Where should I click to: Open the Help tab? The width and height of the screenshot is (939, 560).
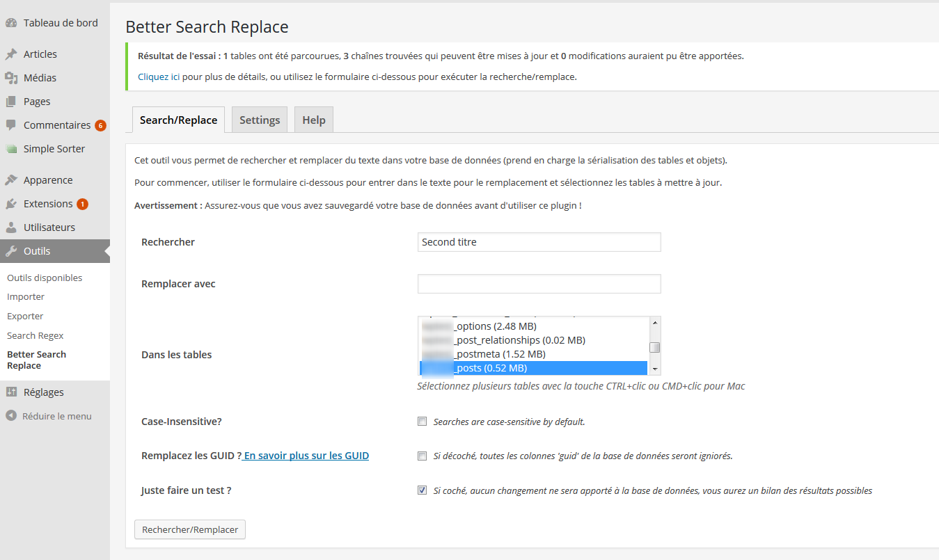tap(314, 120)
